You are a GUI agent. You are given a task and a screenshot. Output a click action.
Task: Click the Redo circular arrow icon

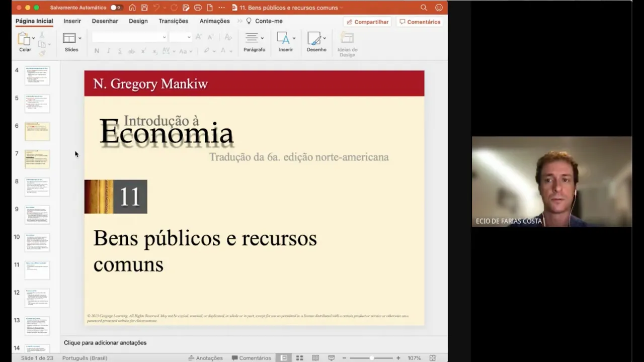pyautogui.click(x=174, y=8)
